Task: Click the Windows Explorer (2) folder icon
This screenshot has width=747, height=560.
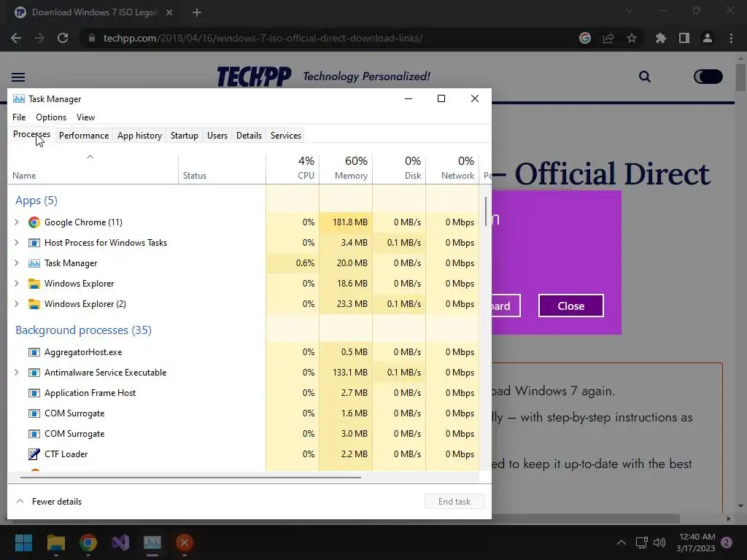Action: coord(34,304)
